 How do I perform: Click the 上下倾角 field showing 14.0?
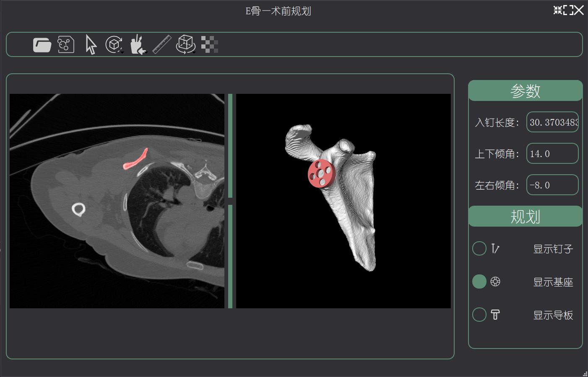(552, 153)
